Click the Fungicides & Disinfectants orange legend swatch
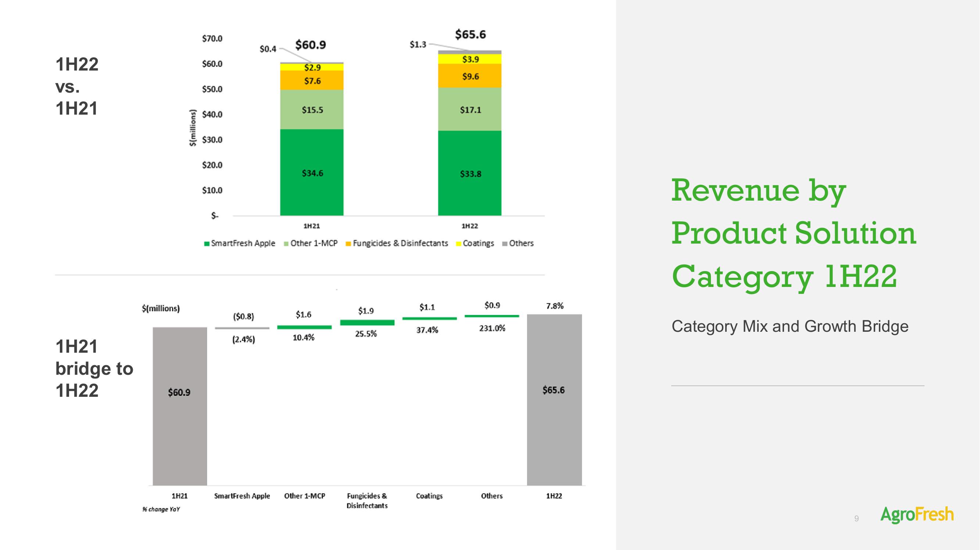 pos(348,244)
